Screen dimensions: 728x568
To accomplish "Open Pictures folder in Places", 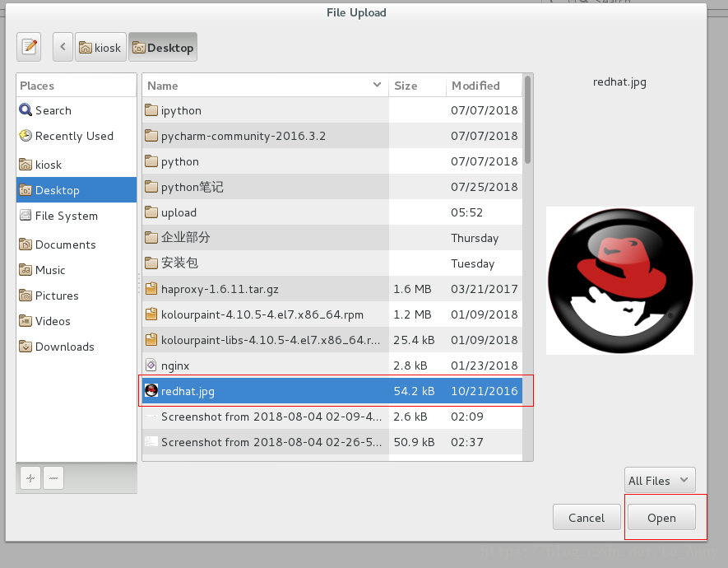I will click(x=77, y=296).
